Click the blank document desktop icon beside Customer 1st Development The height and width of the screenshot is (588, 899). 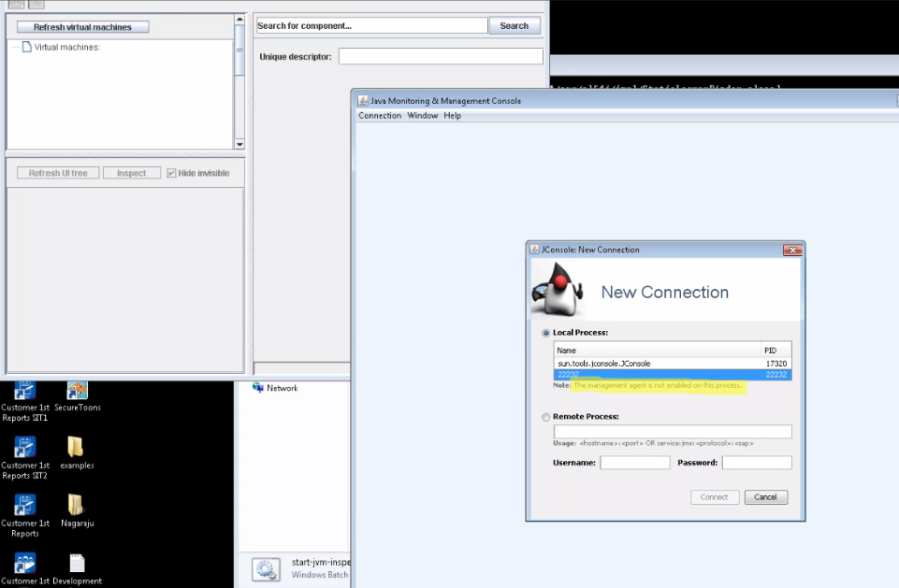(77, 564)
